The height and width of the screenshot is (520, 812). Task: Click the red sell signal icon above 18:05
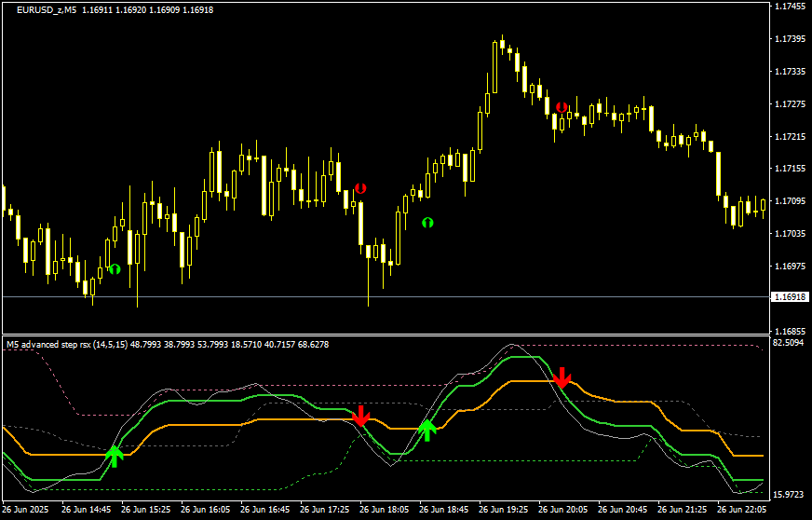[x=360, y=188]
